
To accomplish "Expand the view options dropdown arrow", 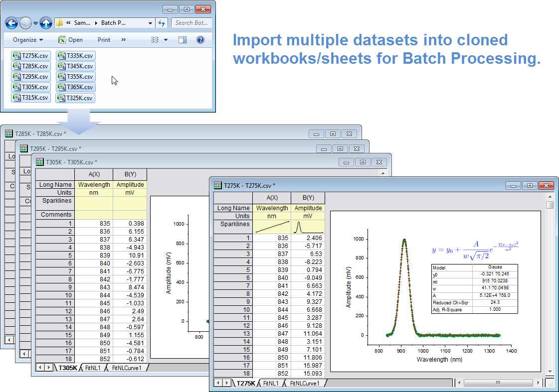I will (x=166, y=40).
